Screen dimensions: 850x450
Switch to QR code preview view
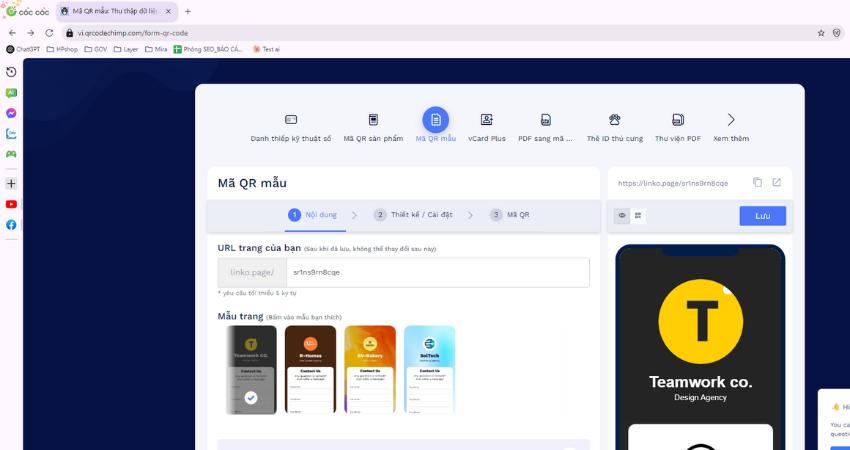(x=638, y=216)
